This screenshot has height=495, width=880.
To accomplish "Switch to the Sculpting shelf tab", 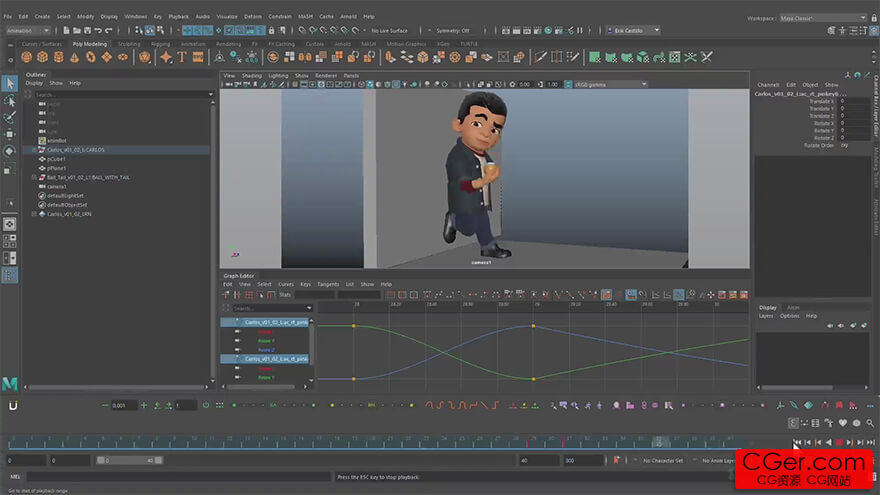I will point(129,44).
